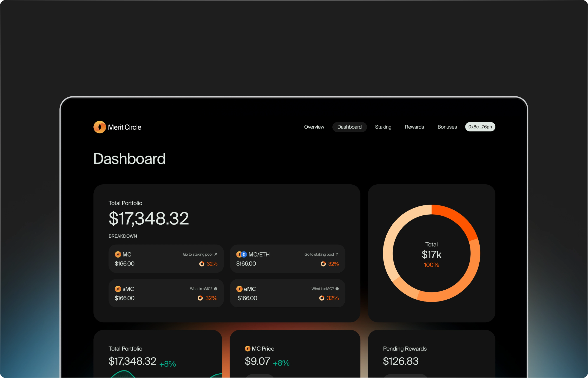Open the Bonuses tab
The height and width of the screenshot is (378, 588).
click(447, 127)
